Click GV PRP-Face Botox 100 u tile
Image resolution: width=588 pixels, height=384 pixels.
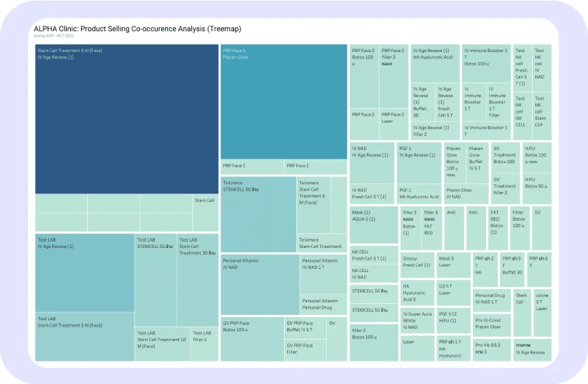click(x=252, y=339)
